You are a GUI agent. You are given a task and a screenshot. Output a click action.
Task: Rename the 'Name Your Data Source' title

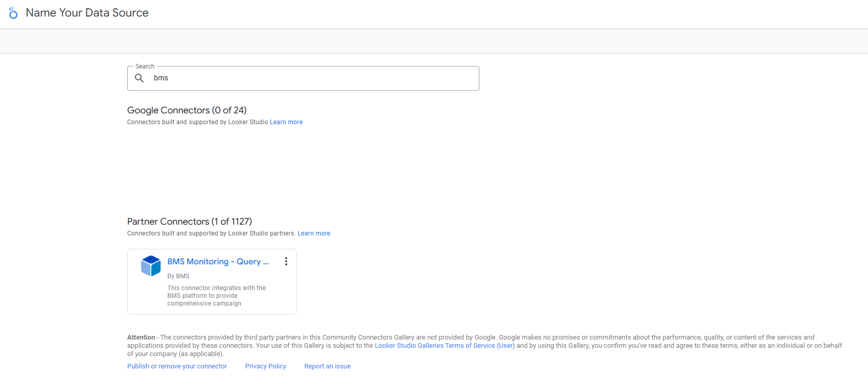tap(87, 13)
